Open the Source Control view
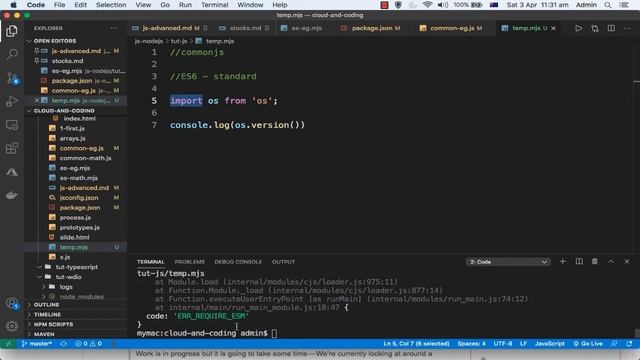The height and width of the screenshot is (360, 640). coord(12,78)
